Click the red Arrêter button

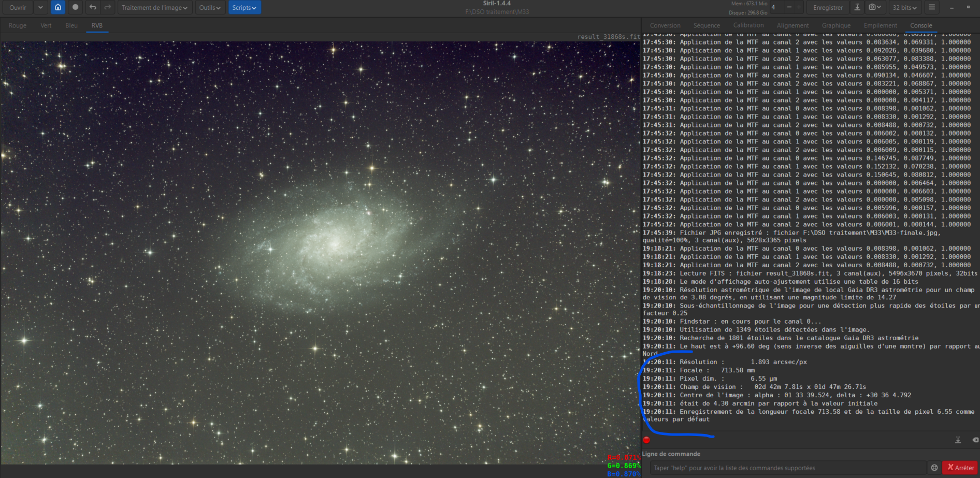click(960, 468)
